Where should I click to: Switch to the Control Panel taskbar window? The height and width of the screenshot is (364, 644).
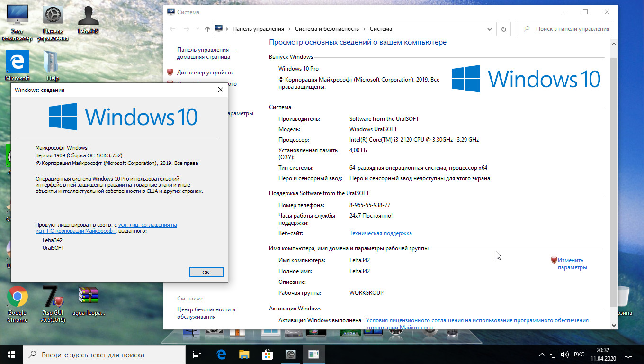(x=290, y=354)
